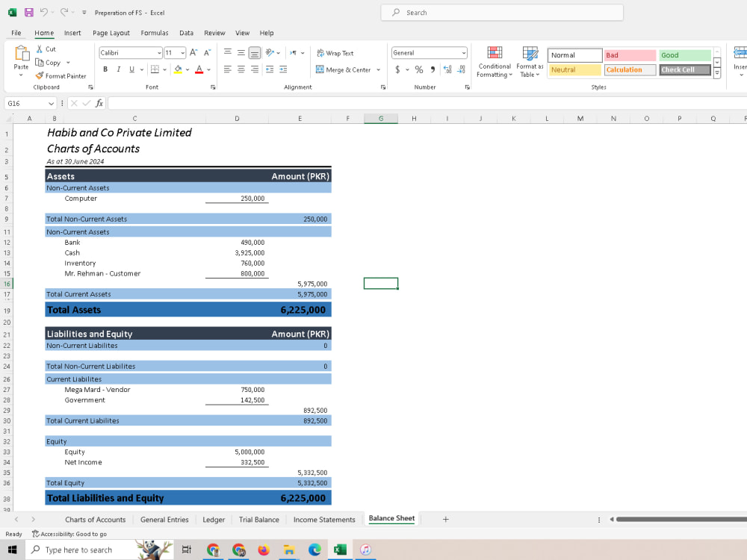Expand the cell Styles gallery
Screen dimensions: 747x560
pyautogui.click(x=717, y=73)
